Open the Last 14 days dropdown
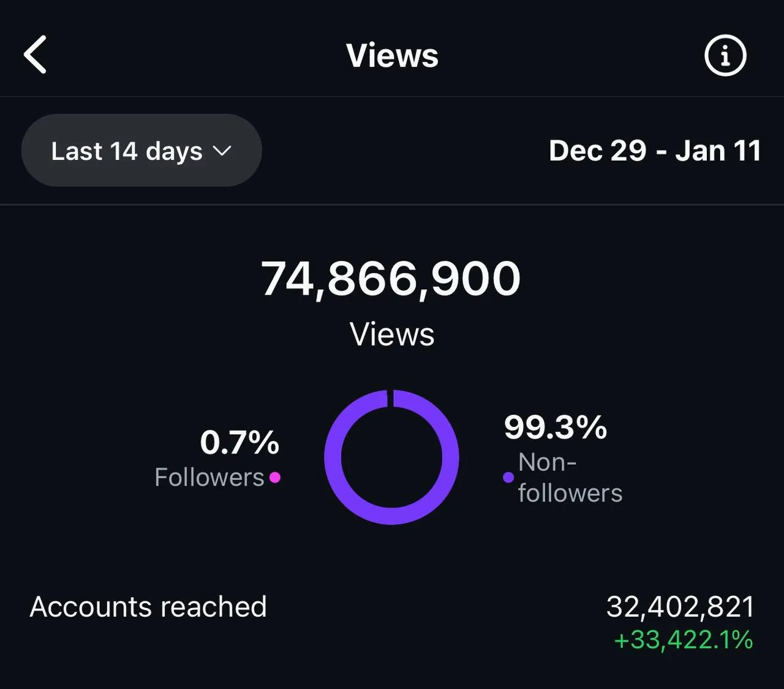784x689 pixels. (x=141, y=150)
